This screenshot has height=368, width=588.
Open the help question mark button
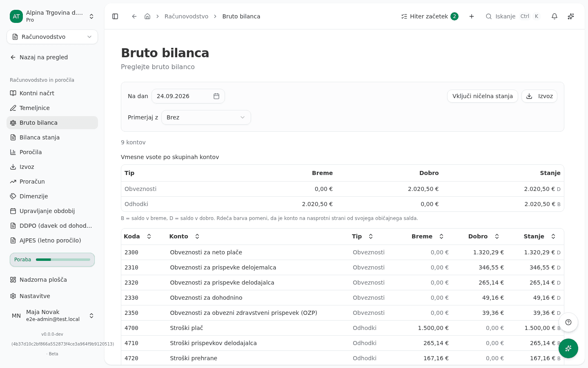[x=568, y=322]
